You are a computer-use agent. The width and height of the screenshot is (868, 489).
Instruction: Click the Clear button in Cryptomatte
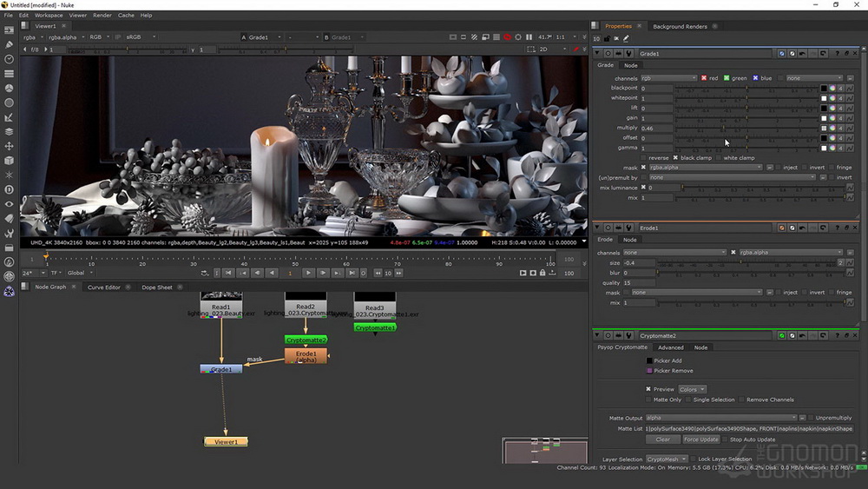662,439
